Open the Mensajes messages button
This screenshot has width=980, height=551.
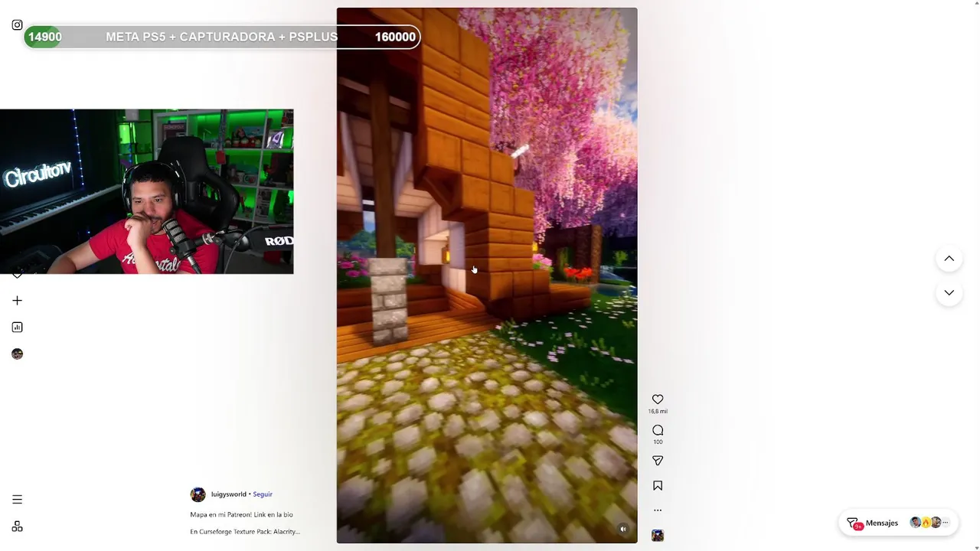pos(898,523)
